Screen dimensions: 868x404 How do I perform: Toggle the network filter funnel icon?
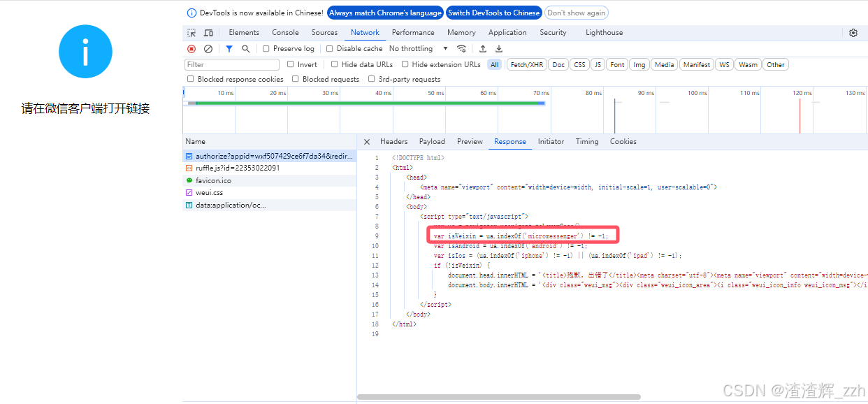tap(229, 49)
